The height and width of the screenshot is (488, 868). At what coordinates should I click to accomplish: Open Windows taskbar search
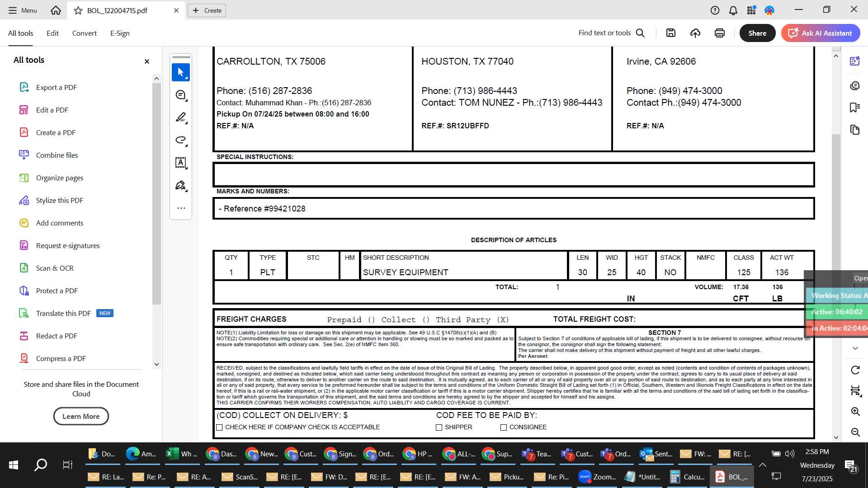[x=41, y=465]
